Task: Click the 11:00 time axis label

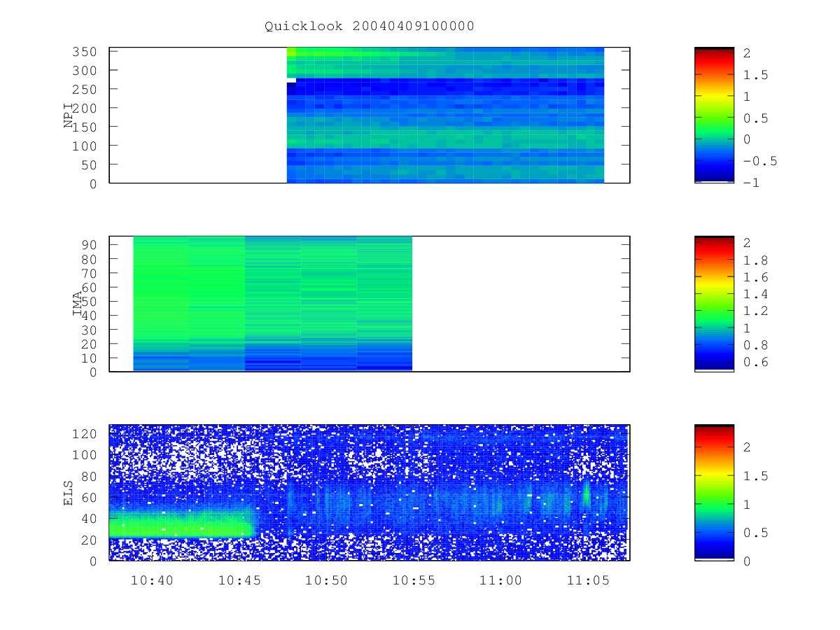Action: (500, 580)
